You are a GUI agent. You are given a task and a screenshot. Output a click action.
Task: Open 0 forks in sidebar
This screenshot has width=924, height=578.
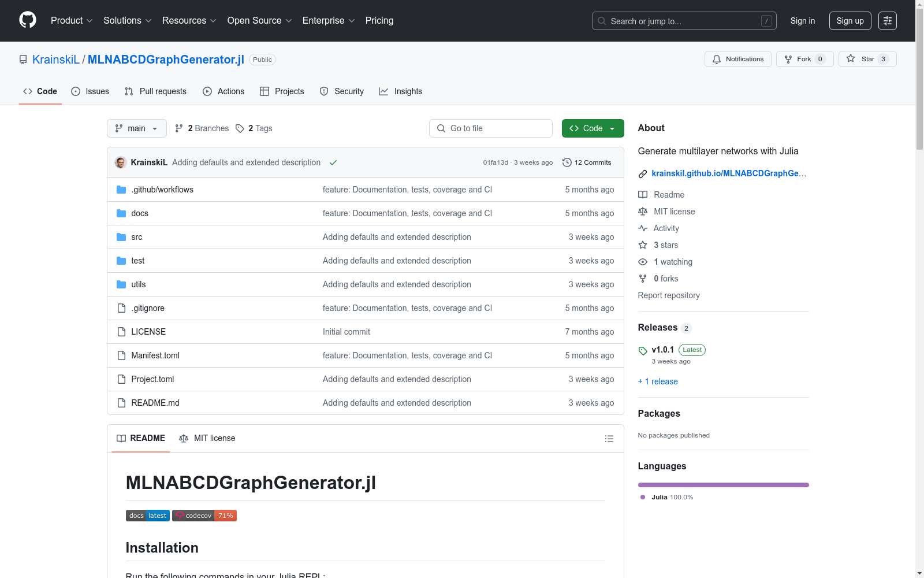pyautogui.click(x=658, y=279)
